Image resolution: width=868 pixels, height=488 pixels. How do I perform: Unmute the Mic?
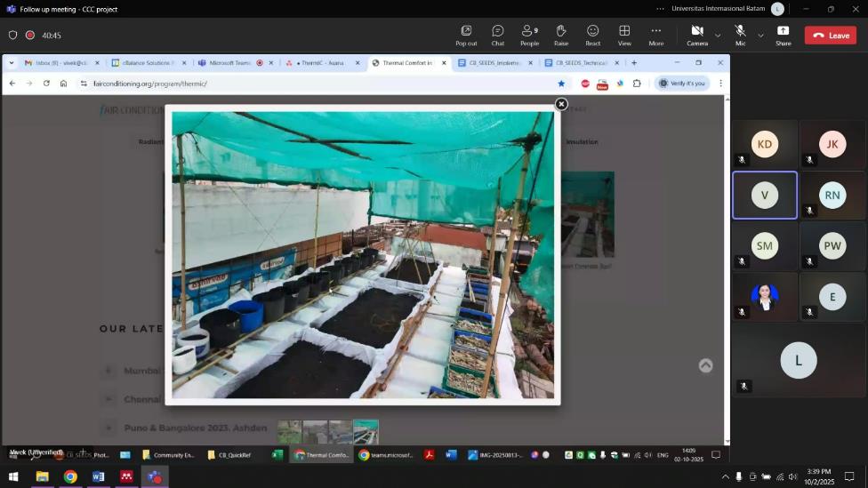click(740, 35)
